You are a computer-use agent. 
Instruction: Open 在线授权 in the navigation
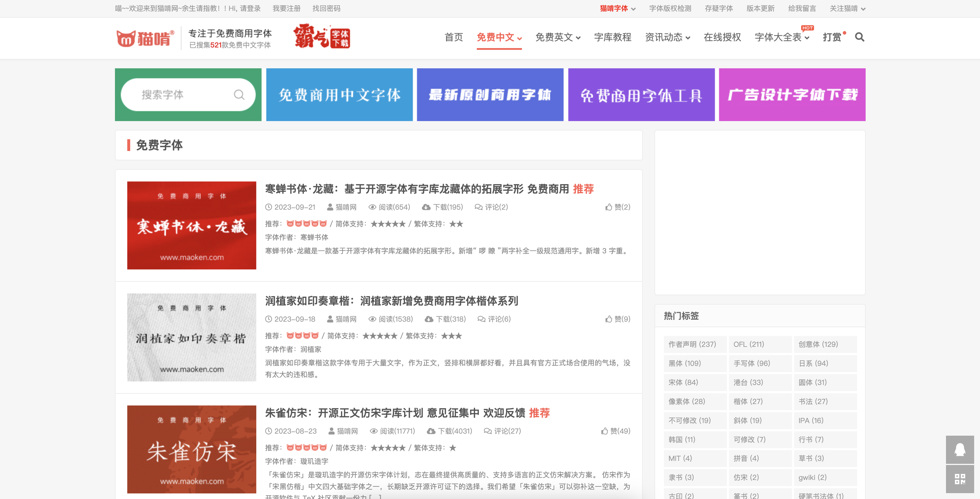pos(722,37)
